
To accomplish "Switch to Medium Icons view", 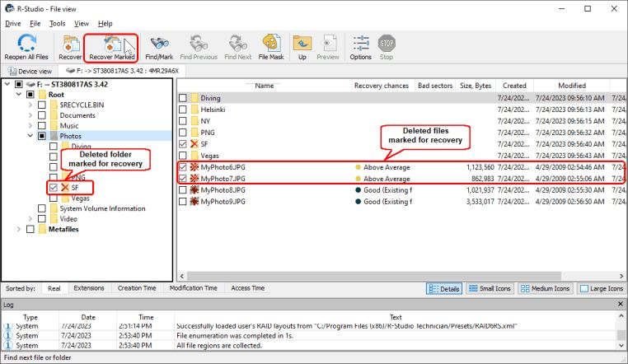I will click(545, 288).
